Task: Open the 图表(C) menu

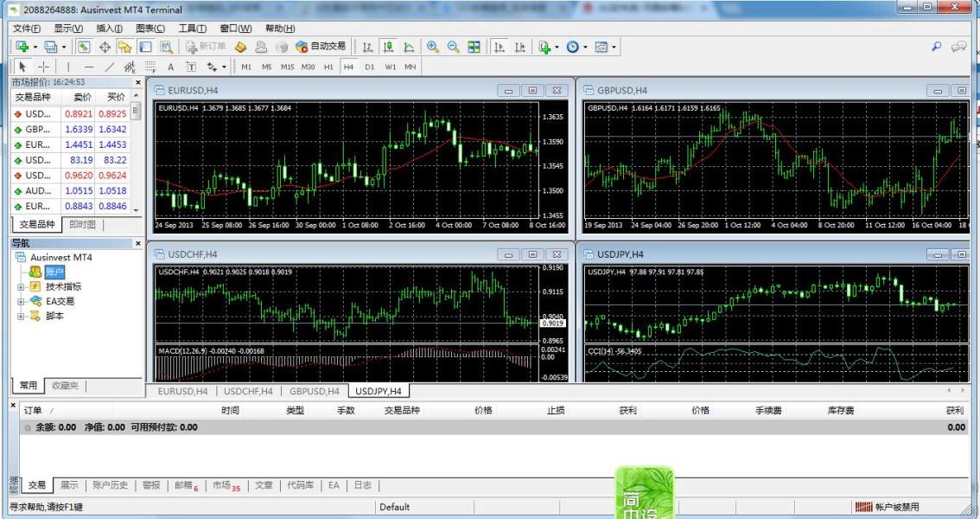Action: point(150,29)
